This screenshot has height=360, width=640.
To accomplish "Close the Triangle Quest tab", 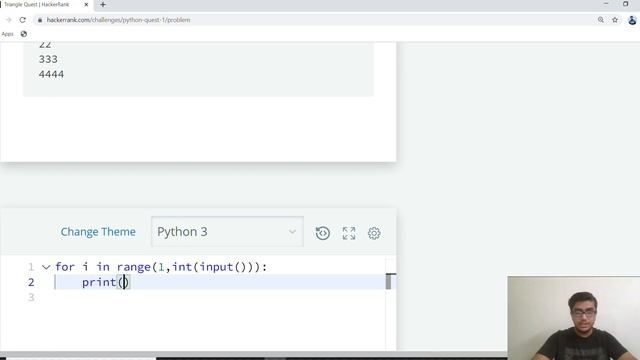I will coord(86,4).
